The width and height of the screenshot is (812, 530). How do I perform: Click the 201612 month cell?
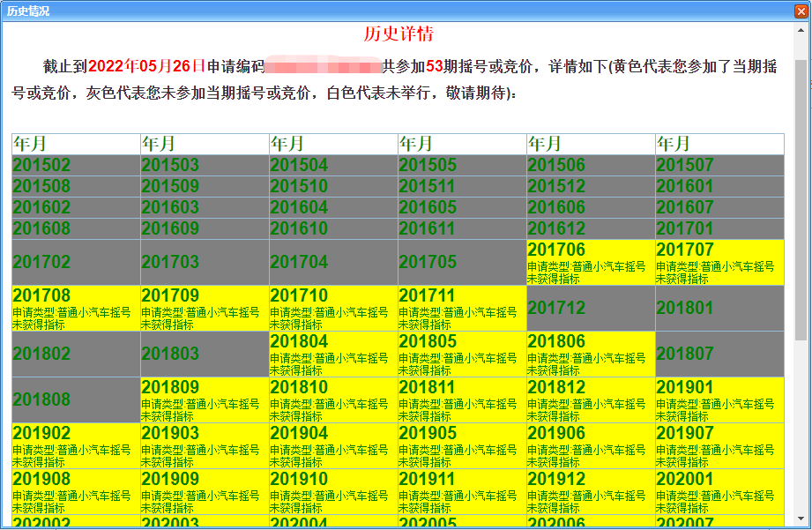click(x=591, y=229)
